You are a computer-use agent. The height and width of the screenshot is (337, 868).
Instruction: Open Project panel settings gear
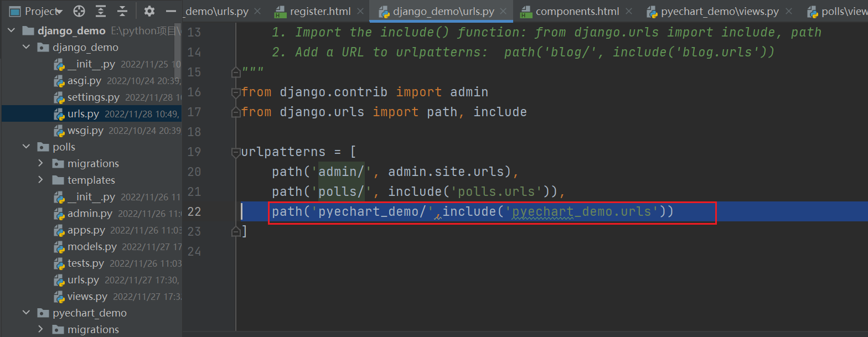point(149,11)
